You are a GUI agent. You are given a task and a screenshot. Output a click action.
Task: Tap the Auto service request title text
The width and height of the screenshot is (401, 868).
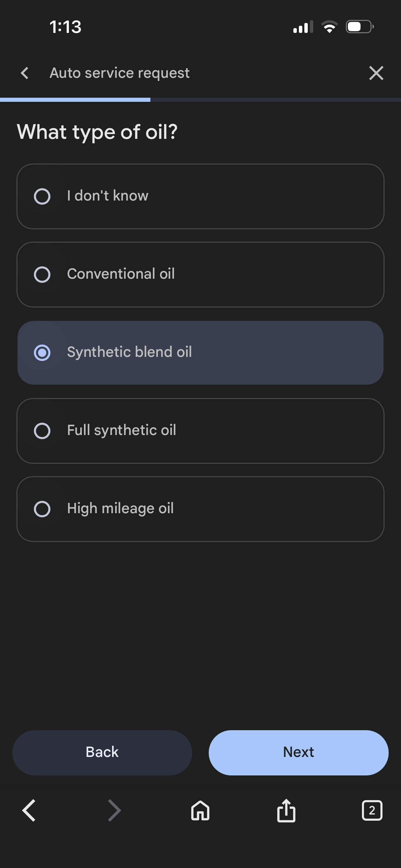pos(120,73)
